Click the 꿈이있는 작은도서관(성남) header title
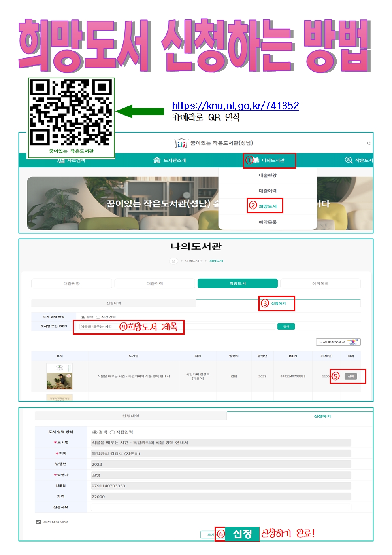The image size is (392, 555). click(222, 143)
